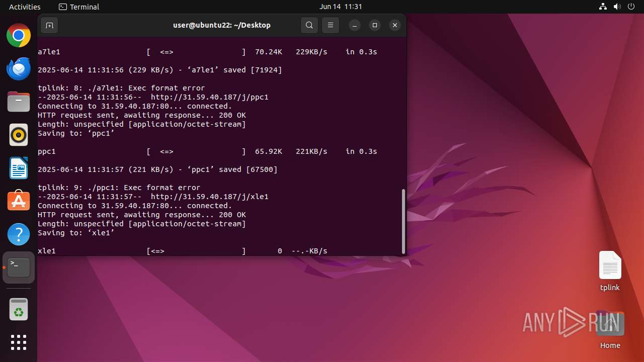Image resolution: width=644 pixels, height=362 pixels.
Task: Open the Trash from the dock
Action: coord(19,309)
